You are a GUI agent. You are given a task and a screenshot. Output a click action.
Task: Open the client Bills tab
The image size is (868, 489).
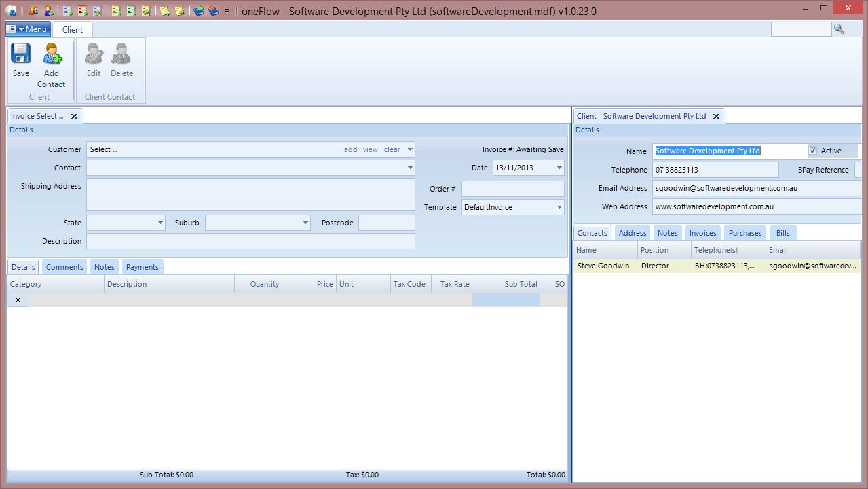[x=782, y=233]
